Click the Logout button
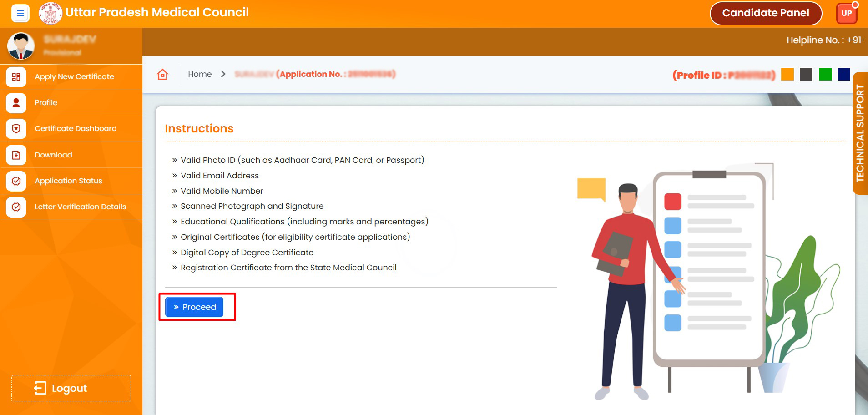The image size is (868, 415). pos(71,388)
